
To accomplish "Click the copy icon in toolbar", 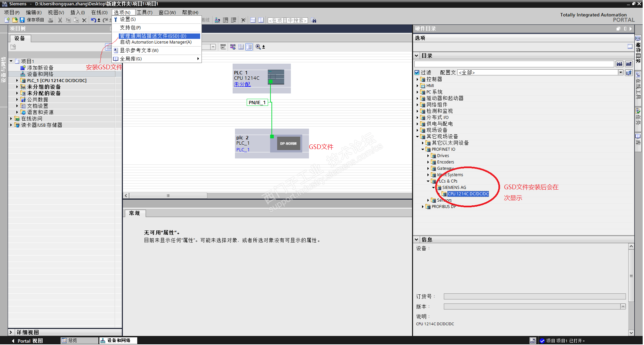I will (x=68, y=20).
